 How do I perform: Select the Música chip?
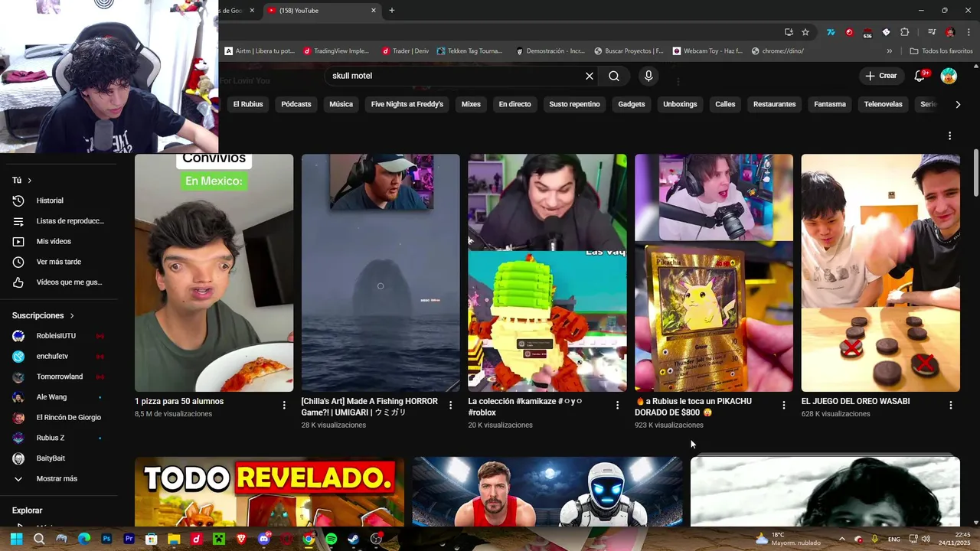click(x=341, y=104)
